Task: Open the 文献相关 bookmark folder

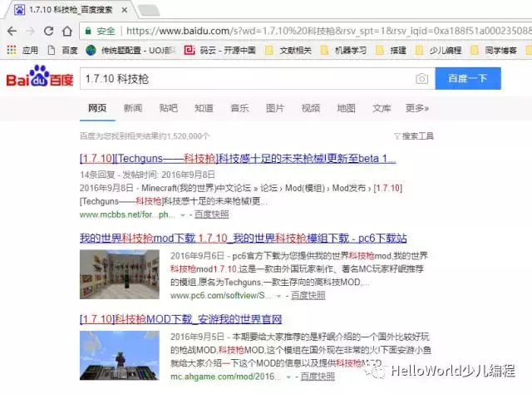Action: pos(288,51)
